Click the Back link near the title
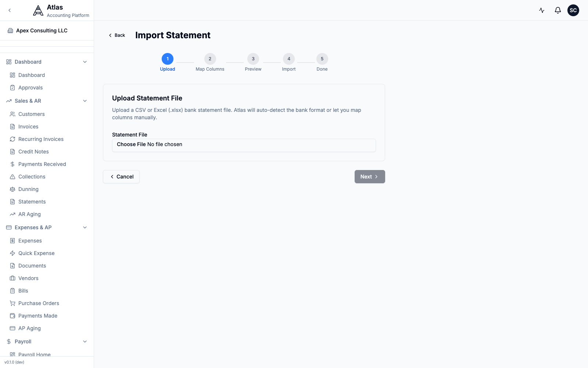588x368 pixels. pos(116,35)
